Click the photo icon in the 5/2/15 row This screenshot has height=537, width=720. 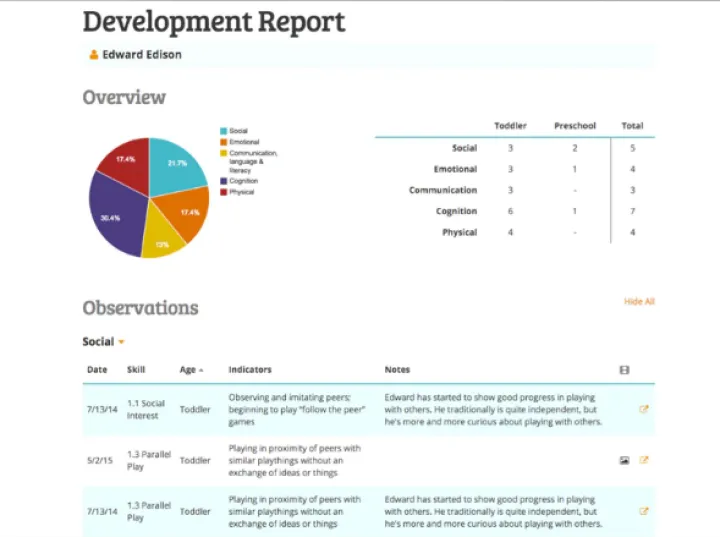(625, 460)
